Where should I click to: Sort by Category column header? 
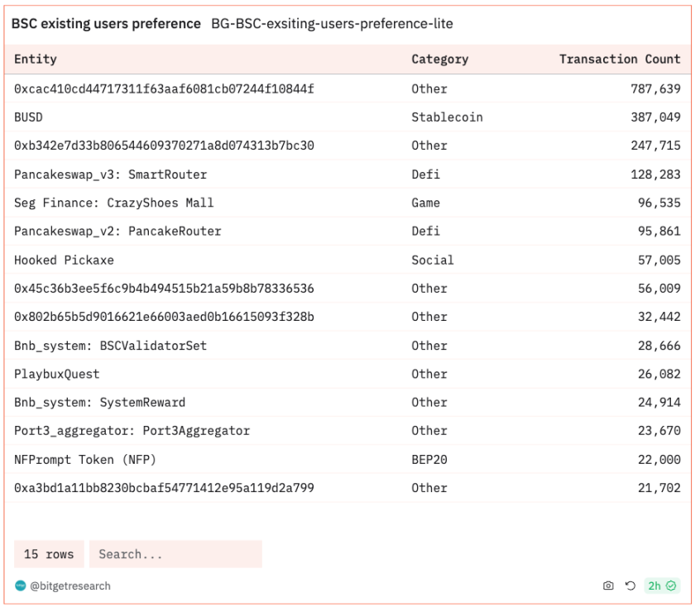pyautogui.click(x=439, y=60)
